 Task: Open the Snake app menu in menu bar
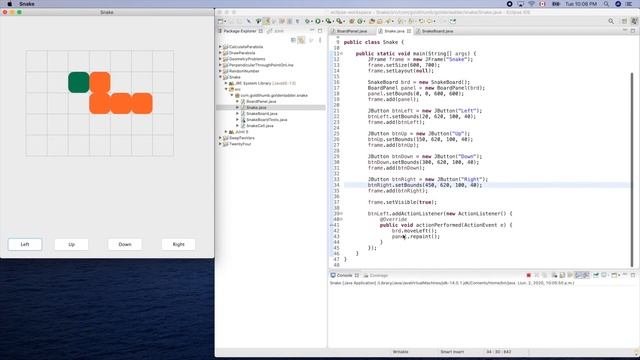click(27, 4)
